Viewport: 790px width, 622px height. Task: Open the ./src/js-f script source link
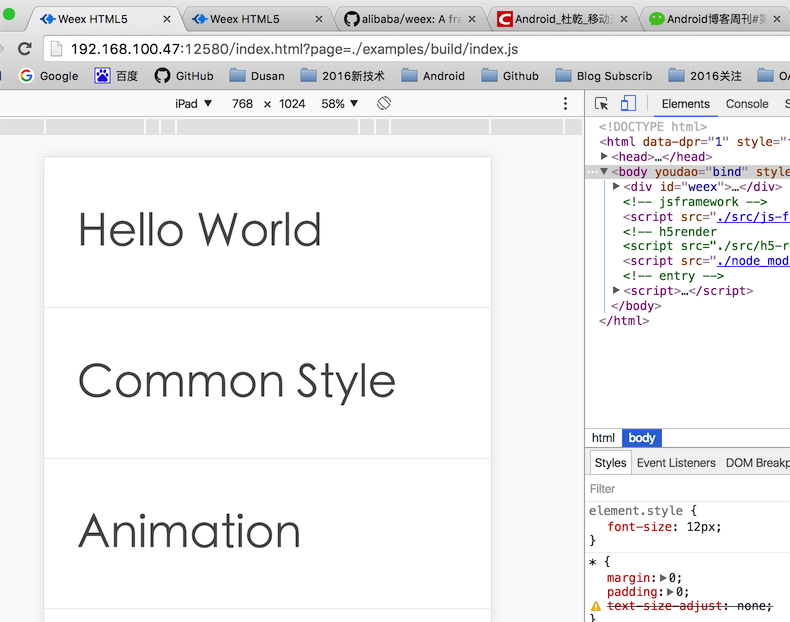(753, 217)
